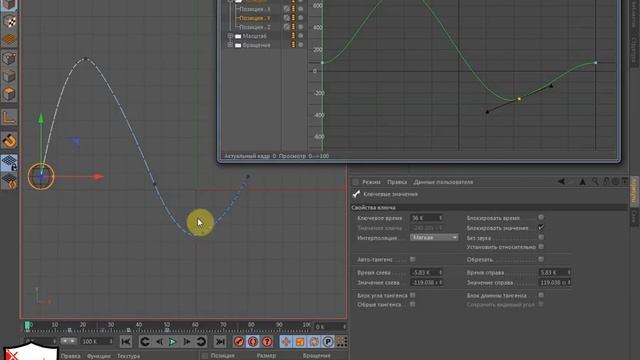This screenshot has width=640, height=360.
Task: Click the preview range slider next to 100 K
Action: tap(69, 341)
